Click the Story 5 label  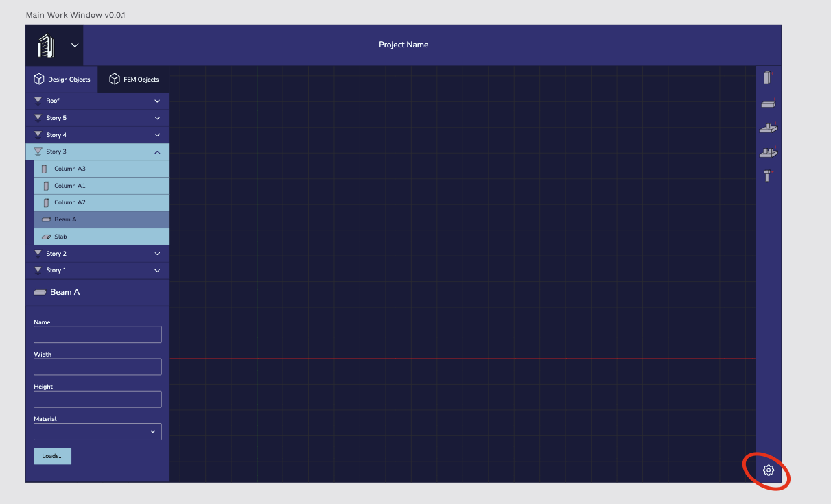56,118
